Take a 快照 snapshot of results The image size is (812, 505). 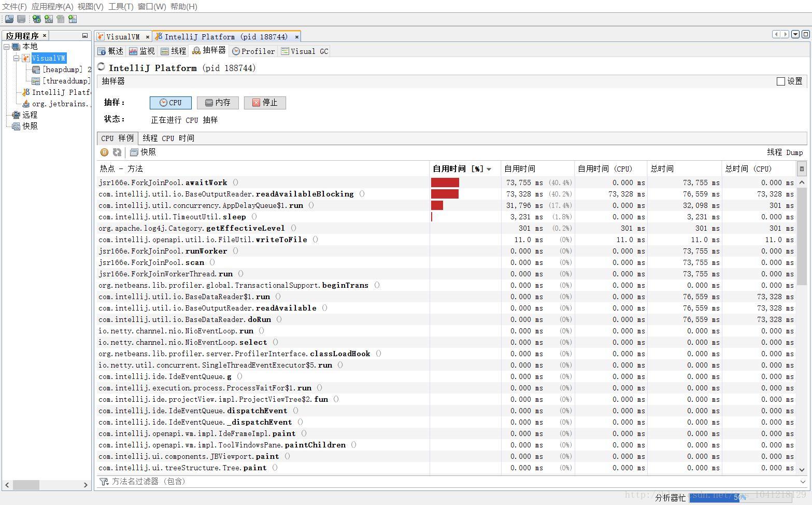click(143, 152)
